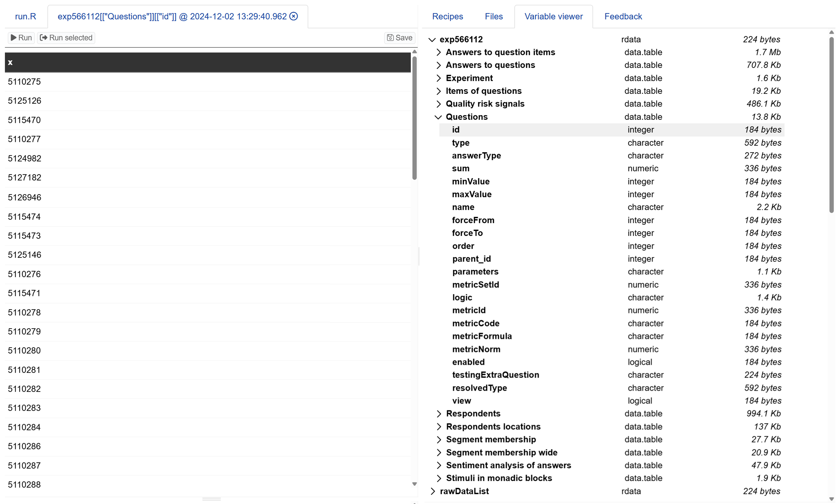Click table cell 5126946
The width and height of the screenshot is (840, 504).
point(208,197)
